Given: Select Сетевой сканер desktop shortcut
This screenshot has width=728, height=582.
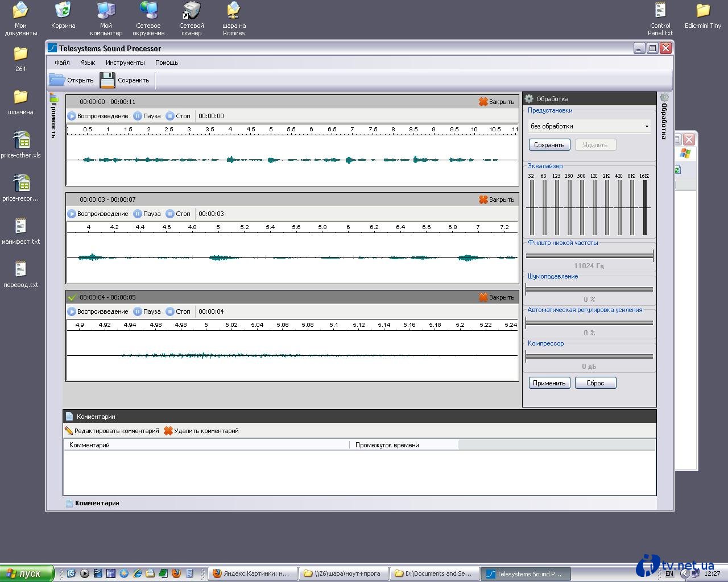Looking at the screenshot, I should pos(192,19).
